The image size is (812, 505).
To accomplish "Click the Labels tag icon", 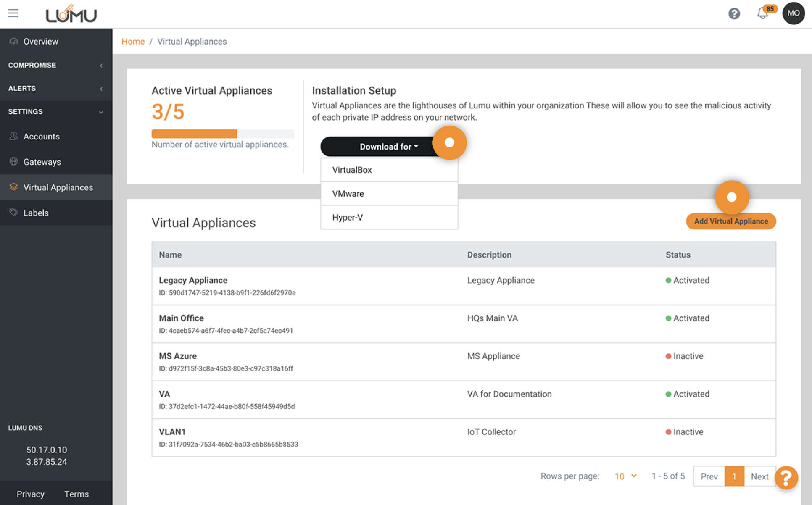I will pos(13,212).
